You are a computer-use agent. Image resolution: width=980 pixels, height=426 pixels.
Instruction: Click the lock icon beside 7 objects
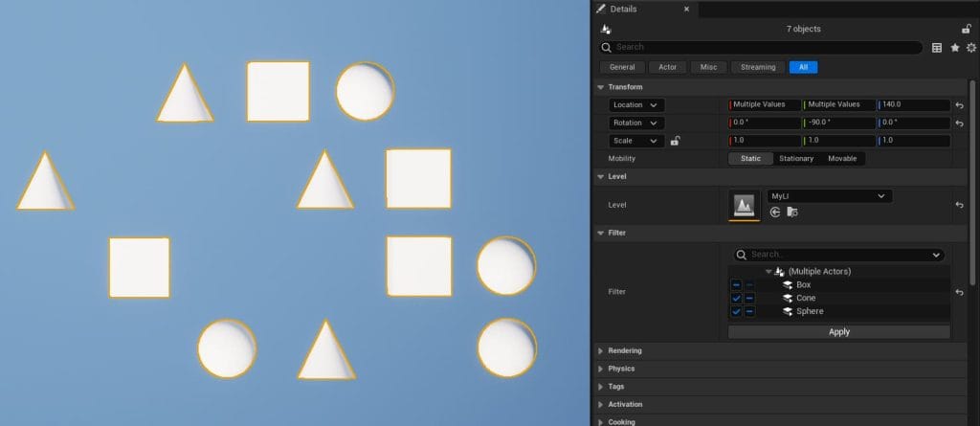(968, 29)
